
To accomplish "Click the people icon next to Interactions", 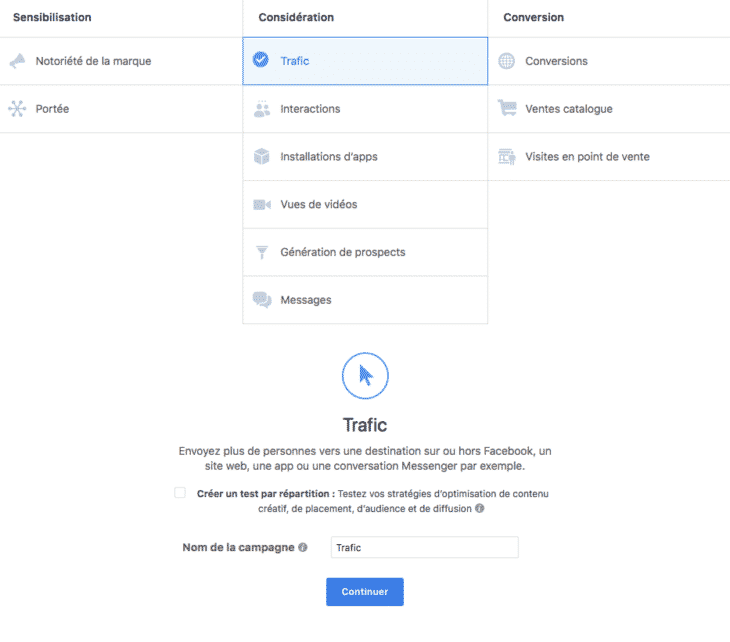I will point(262,109).
